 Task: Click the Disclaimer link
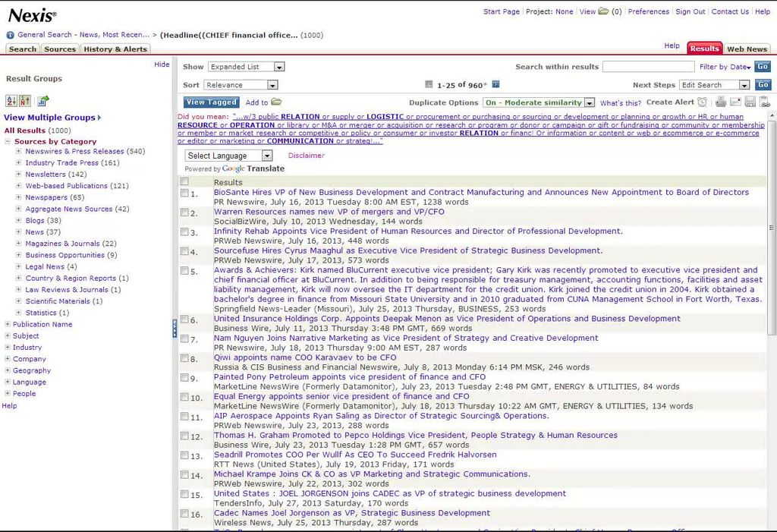pos(307,155)
